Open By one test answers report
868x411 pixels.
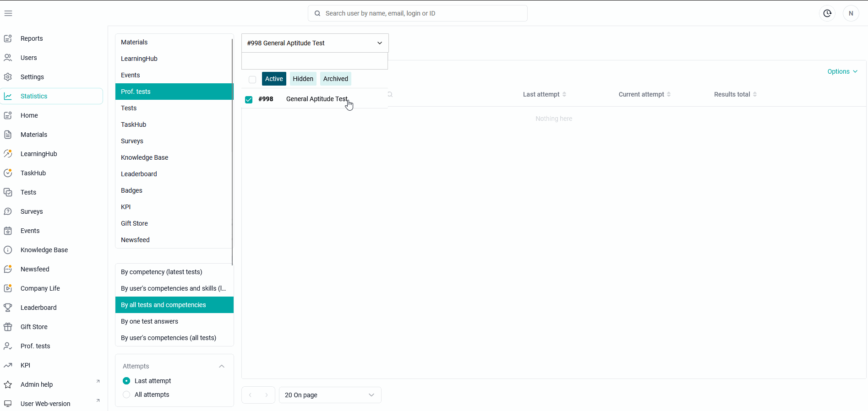[175, 321]
